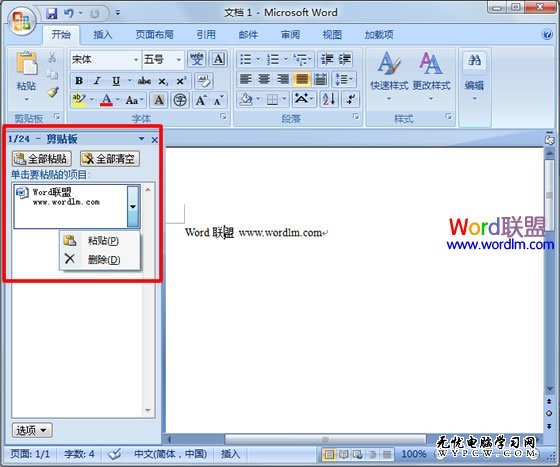Choose Delete from context menu
The width and height of the screenshot is (560, 467).
(x=100, y=260)
